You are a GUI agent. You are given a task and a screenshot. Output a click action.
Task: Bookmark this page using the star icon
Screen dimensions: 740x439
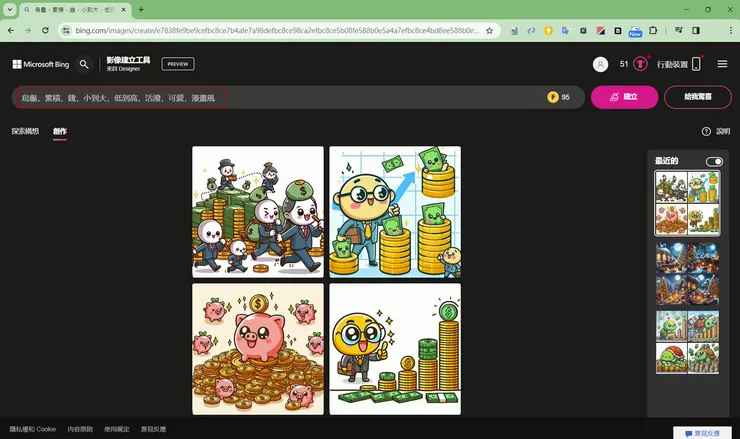click(489, 30)
